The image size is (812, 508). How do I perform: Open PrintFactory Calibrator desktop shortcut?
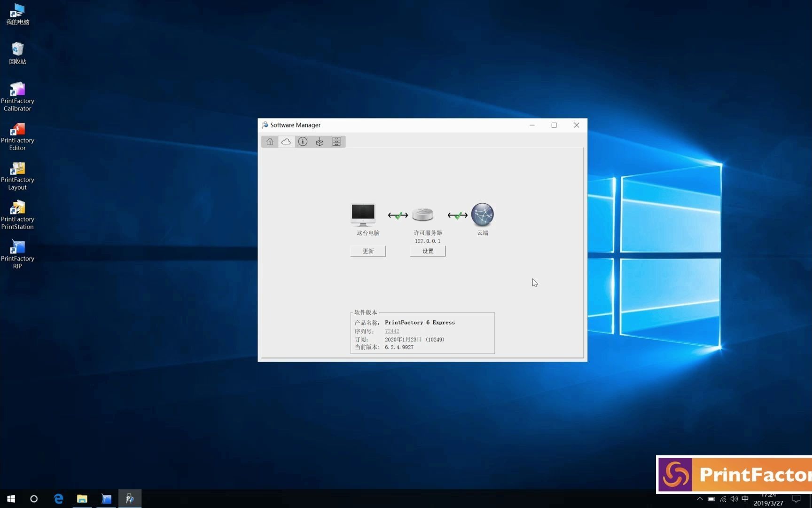tap(17, 96)
